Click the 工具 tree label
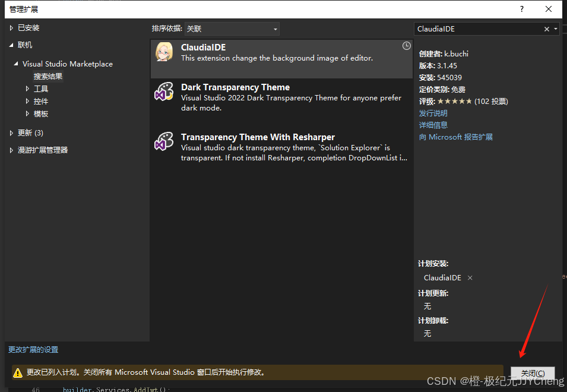This screenshot has width=567, height=392. coord(41,88)
